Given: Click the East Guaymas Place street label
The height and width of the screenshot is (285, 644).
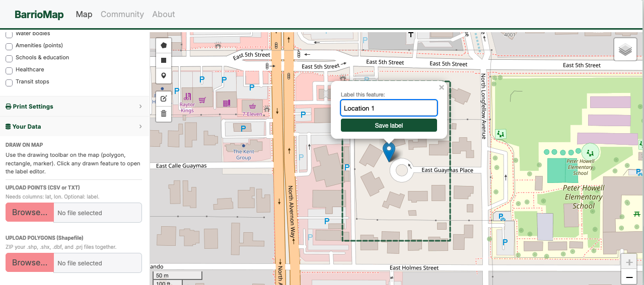Looking at the screenshot, I should pyautogui.click(x=447, y=170).
